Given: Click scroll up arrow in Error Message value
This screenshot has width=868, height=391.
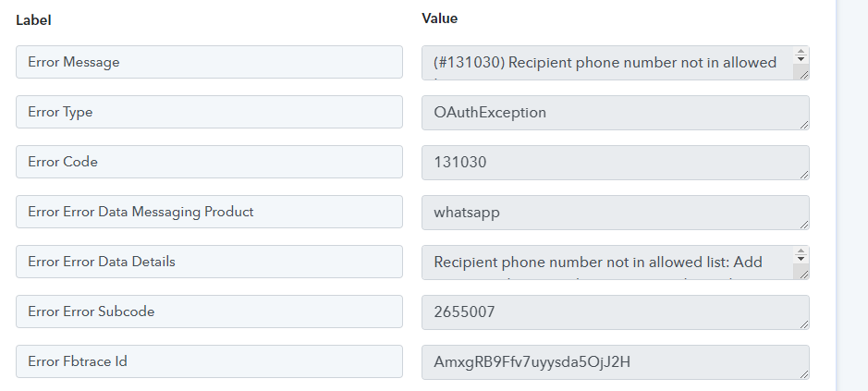Looking at the screenshot, I should point(801,52).
